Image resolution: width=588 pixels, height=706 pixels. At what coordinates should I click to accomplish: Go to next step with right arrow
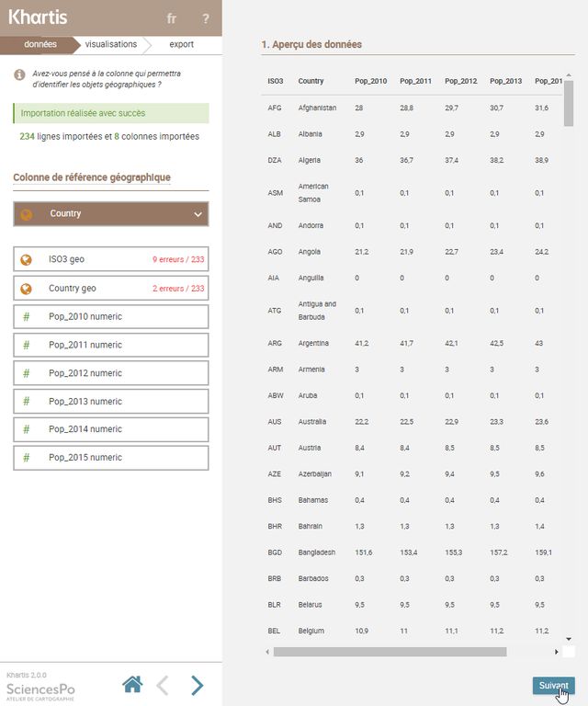pos(197,685)
